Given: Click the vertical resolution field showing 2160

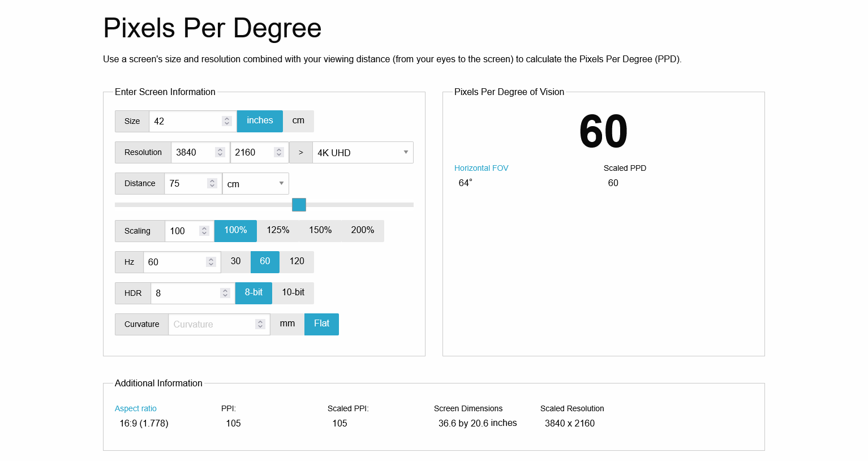Looking at the screenshot, I should 259,152.
